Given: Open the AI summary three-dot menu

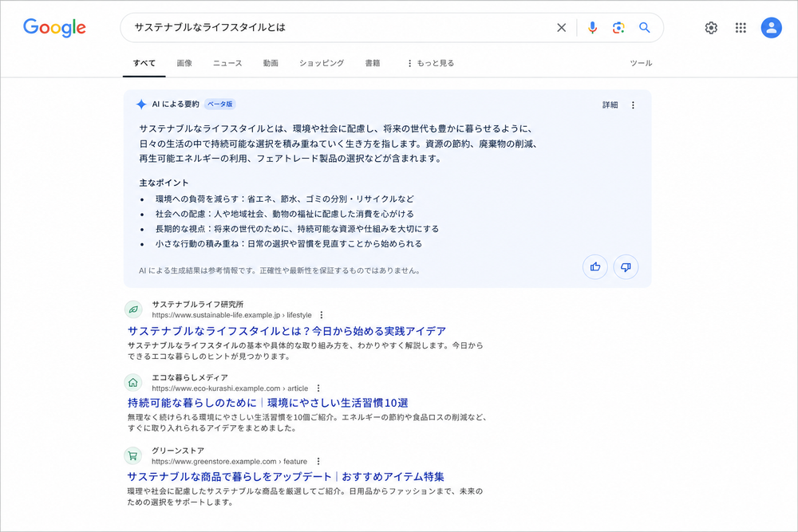Looking at the screenshot, I should point(633,104).
